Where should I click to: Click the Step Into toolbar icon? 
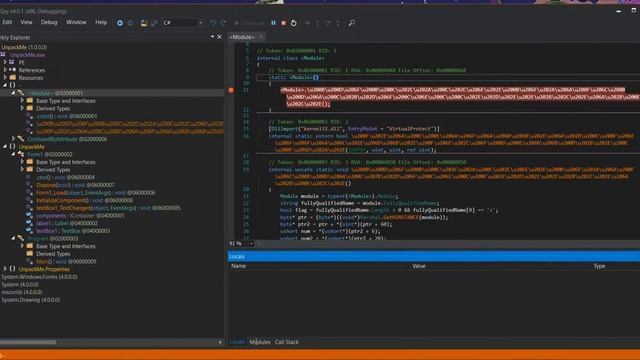[318, 23]
